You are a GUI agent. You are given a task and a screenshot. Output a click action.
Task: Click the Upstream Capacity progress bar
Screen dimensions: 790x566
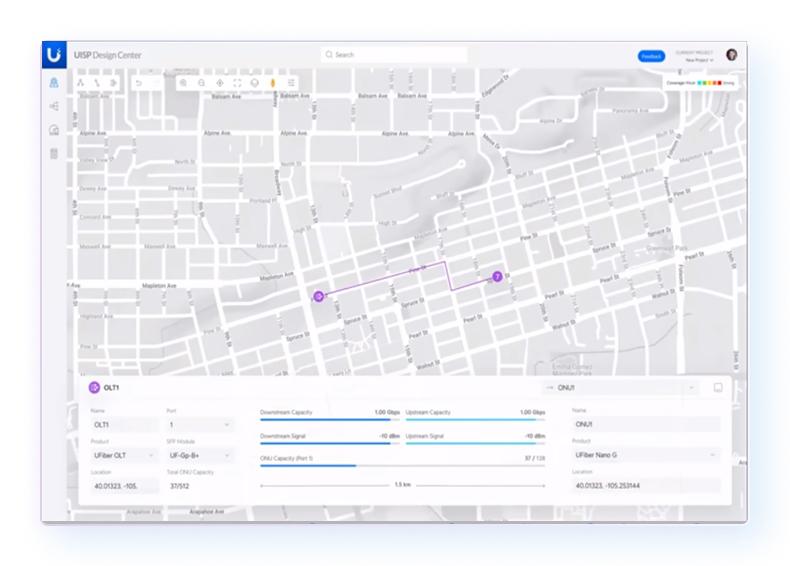[475, 419]
